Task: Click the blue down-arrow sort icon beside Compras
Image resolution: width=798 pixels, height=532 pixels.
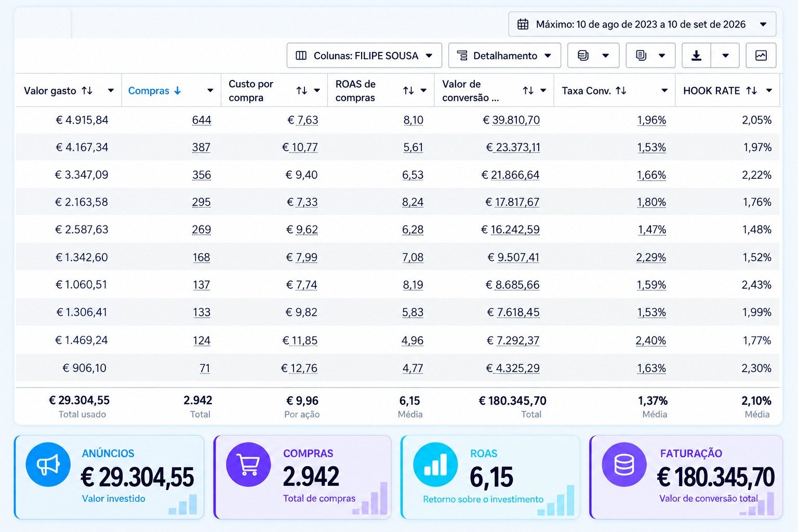Action: pyautogui.click(x=178, y=90)
